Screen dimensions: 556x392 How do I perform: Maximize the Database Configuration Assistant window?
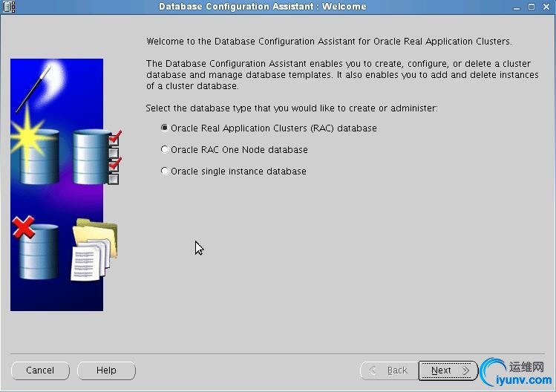532,7
